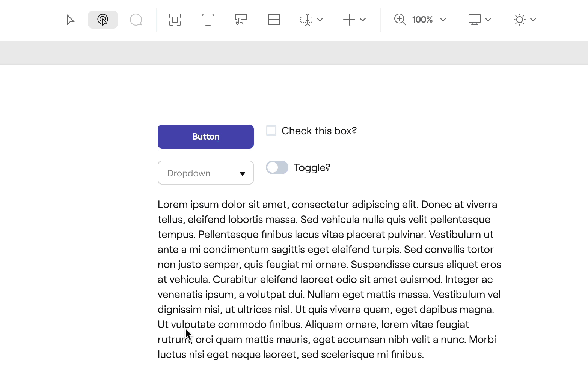Click the sun theme icon
Image resolution: width=588 pixels, height=373 pixels.
coord(520,20)
